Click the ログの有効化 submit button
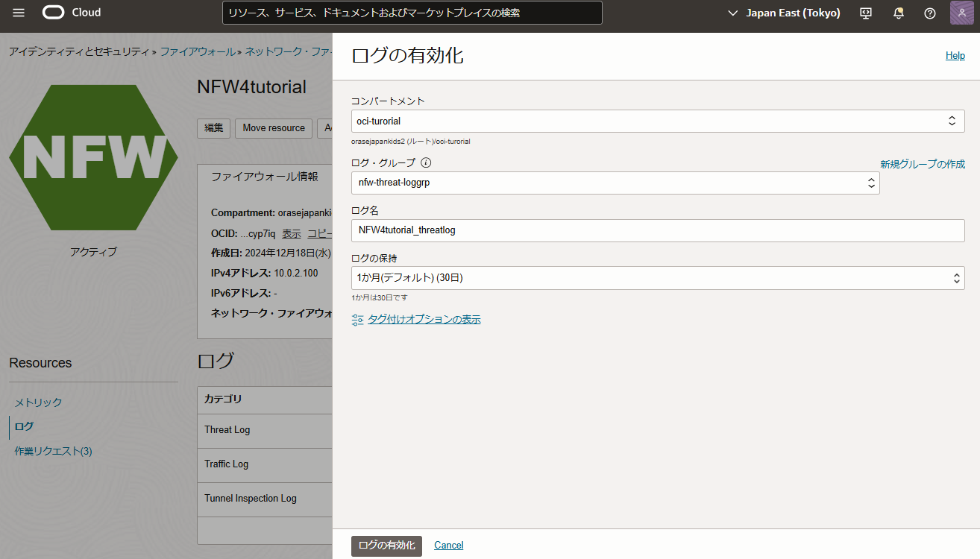The height and width of the screenshot is (559, 980). tap(386, 546)
